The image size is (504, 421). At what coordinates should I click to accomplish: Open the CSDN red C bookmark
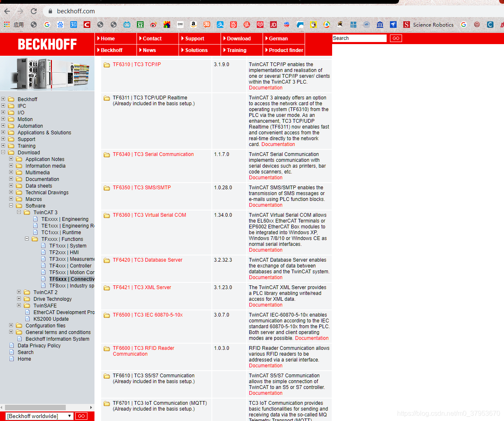tap(87, 25)
